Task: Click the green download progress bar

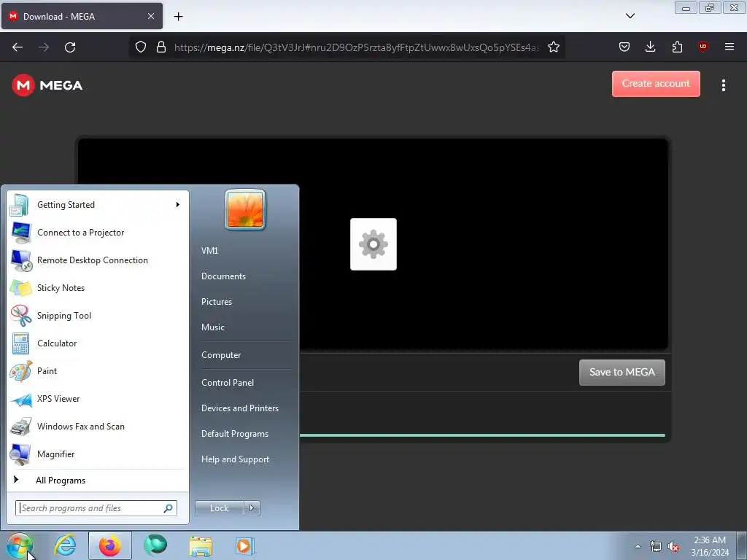Action: (x=482, y=435)
